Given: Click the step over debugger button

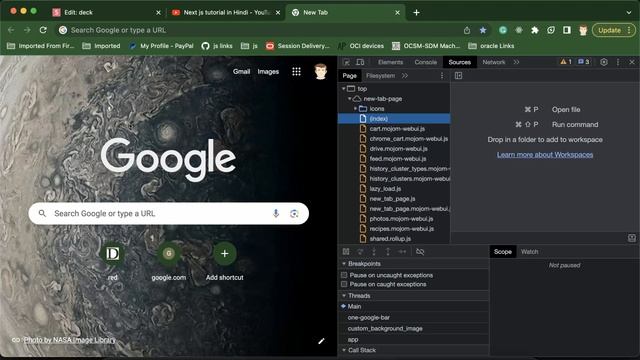Looking at the screenshot, I should [x=360, y=251].
